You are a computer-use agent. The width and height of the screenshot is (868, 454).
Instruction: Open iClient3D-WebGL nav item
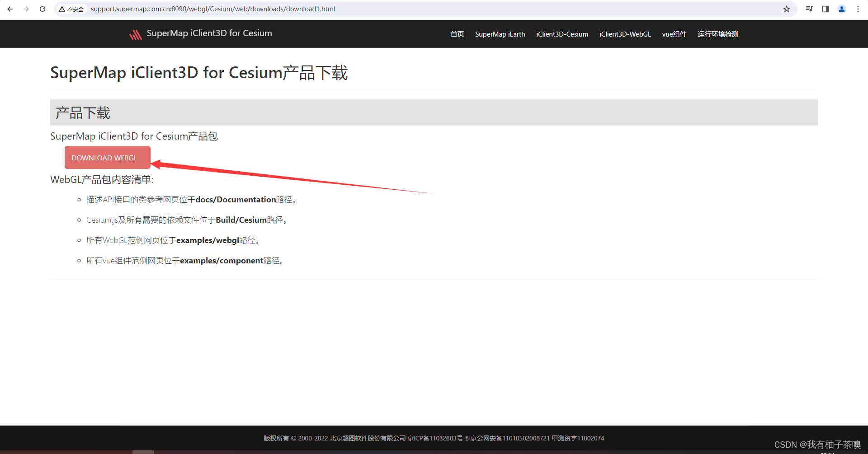(x=625, y=34)
